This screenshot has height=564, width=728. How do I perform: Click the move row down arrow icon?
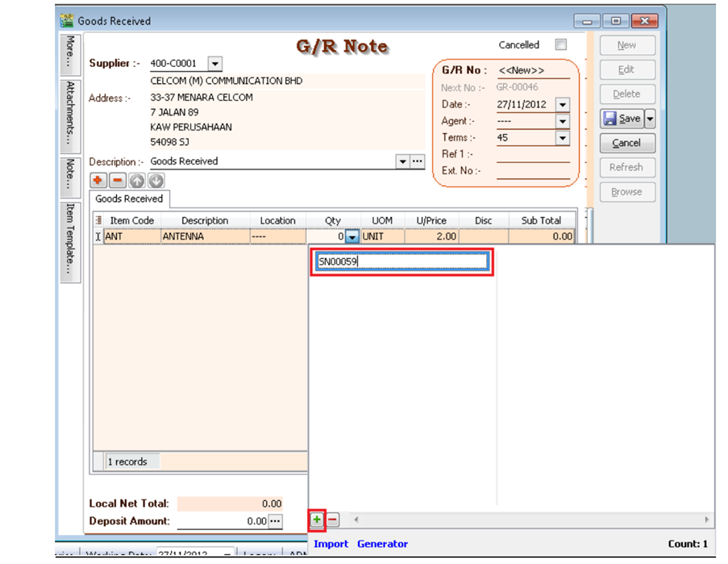click(156, 182)
